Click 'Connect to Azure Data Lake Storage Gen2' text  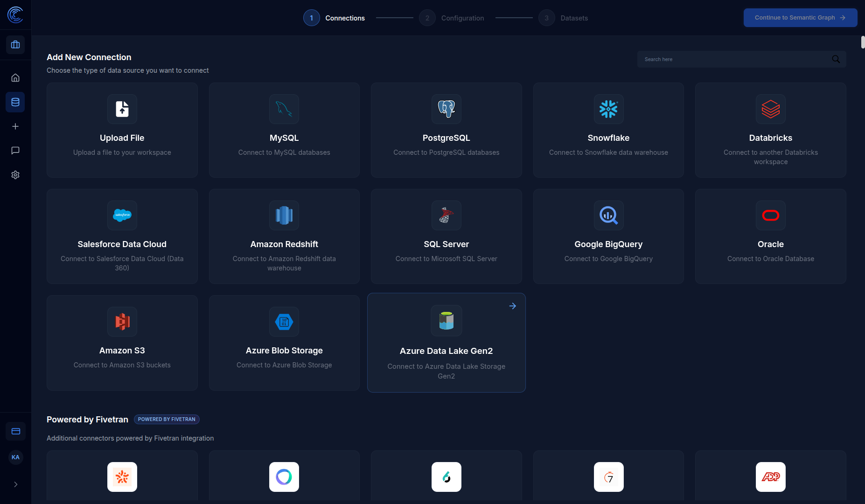coord(446,371)
